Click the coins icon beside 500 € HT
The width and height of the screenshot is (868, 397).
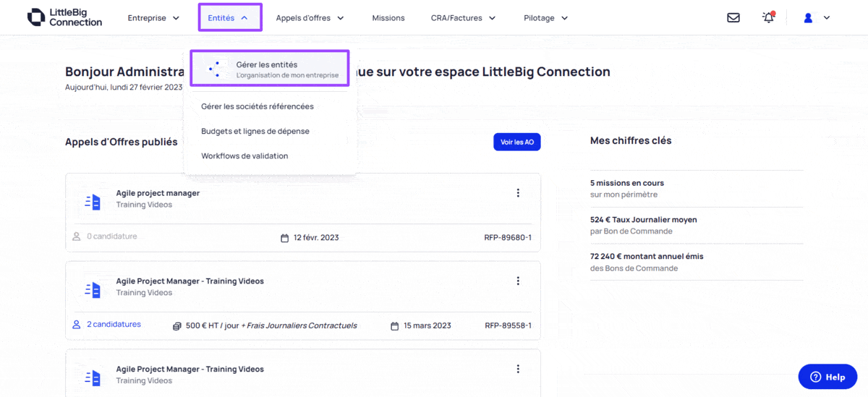[176, 325]
